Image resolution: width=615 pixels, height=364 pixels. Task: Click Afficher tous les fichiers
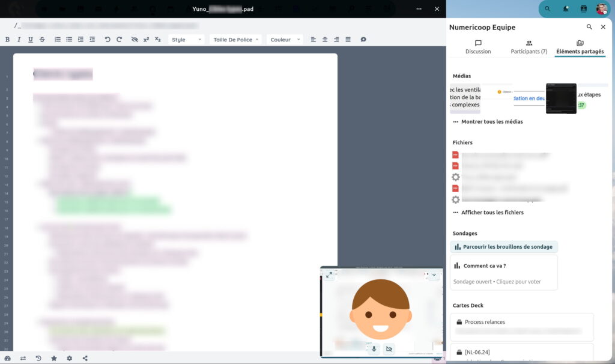488,212
